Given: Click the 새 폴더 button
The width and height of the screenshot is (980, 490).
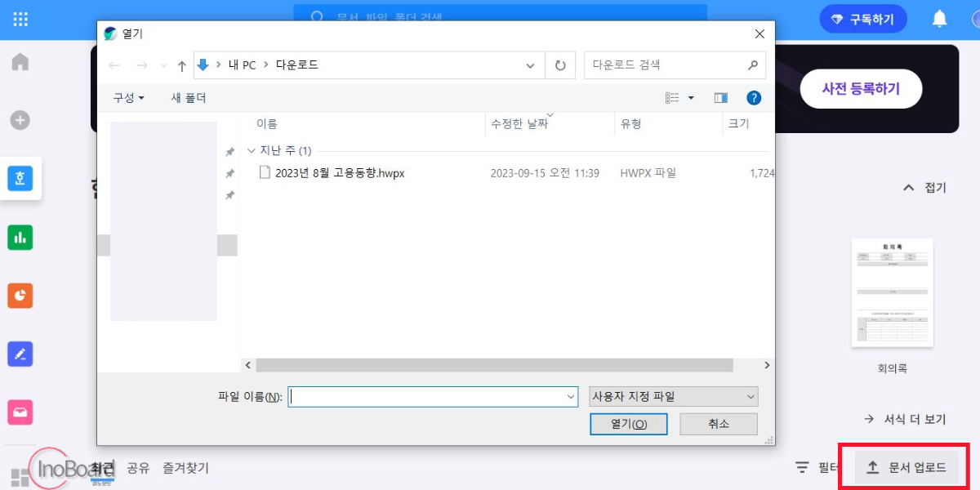Looking at the screenshot, I should click(189, 98).
